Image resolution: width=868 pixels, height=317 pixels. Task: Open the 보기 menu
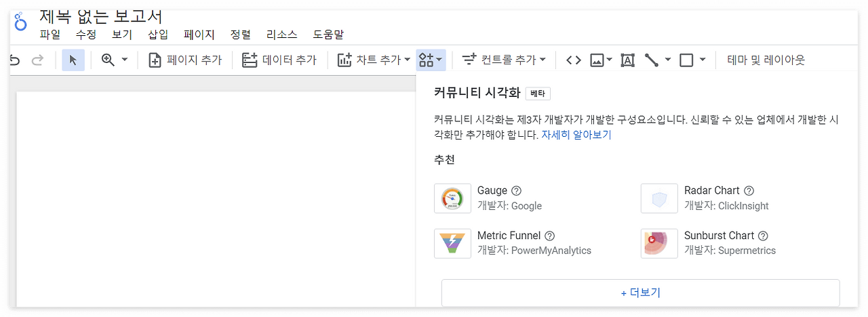click(x=122, y=35)
